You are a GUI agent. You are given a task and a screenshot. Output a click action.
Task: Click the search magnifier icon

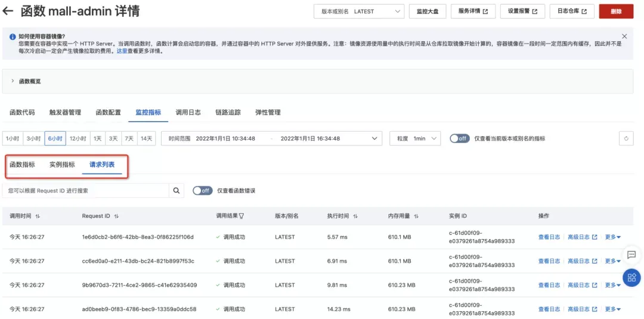coord(177,190)
